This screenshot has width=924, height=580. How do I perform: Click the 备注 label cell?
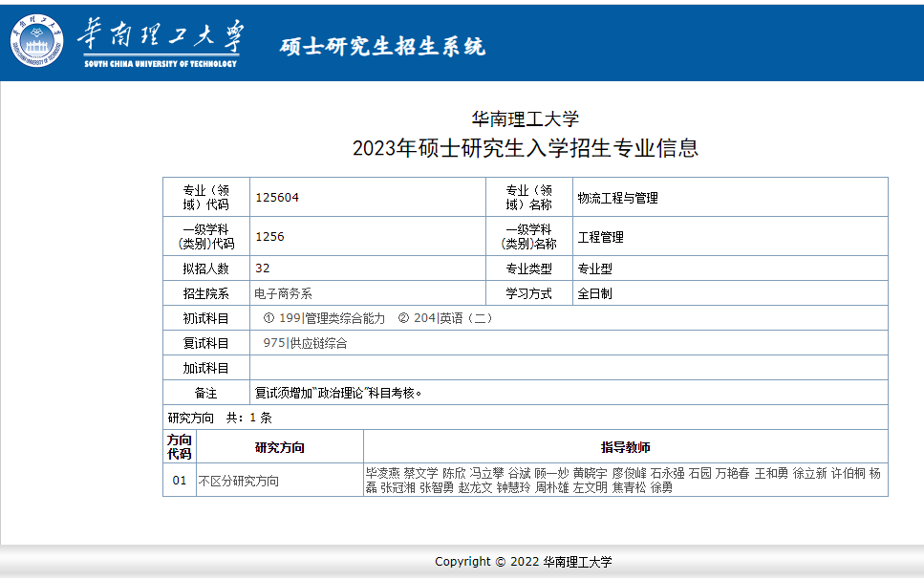(206, 393)
